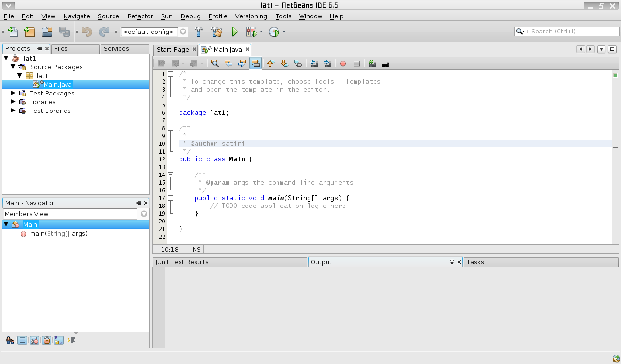Select main(String[] args) in Navigator
621x364 pixels.
pos(58,234)
